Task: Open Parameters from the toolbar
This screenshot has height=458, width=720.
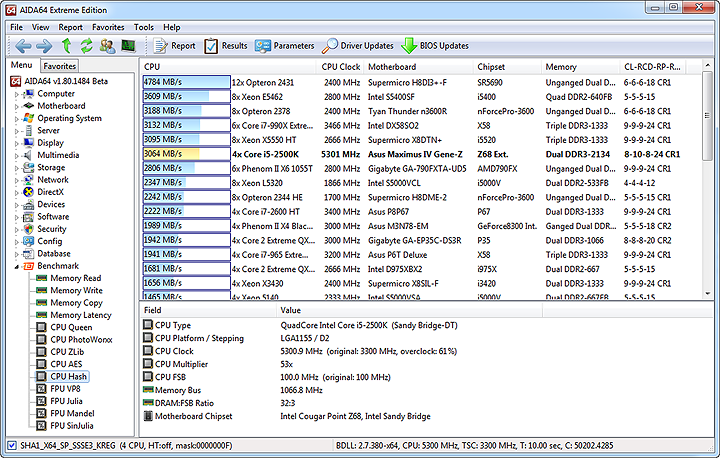Action: pos(285,46)
